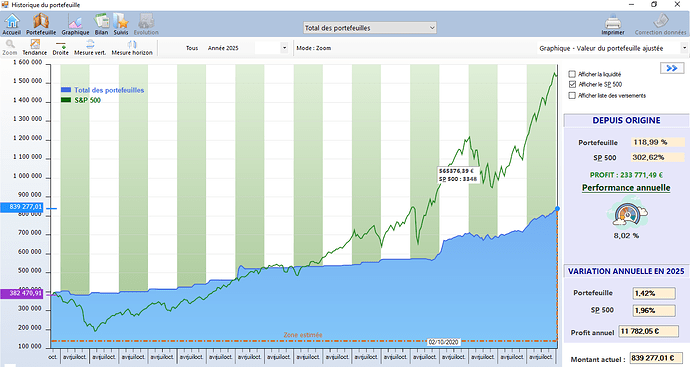
Task: Open the Suivis star icon
Action: (121, 24)
